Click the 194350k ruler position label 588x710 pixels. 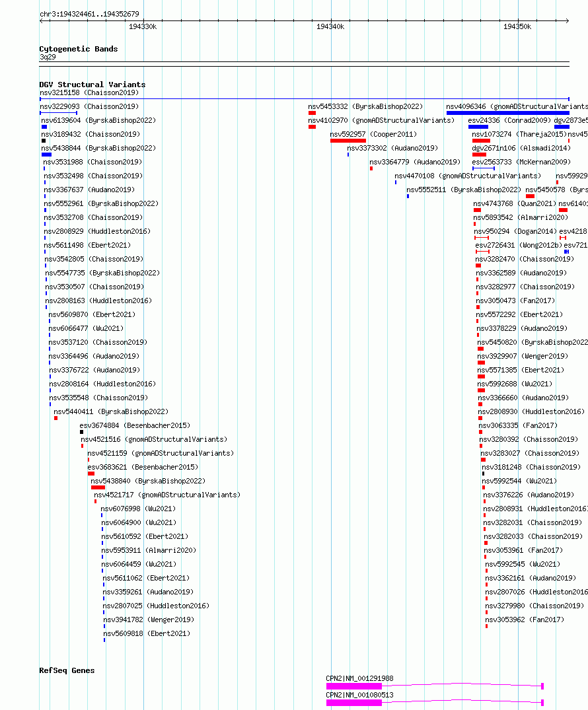click(x=517, y=26)
